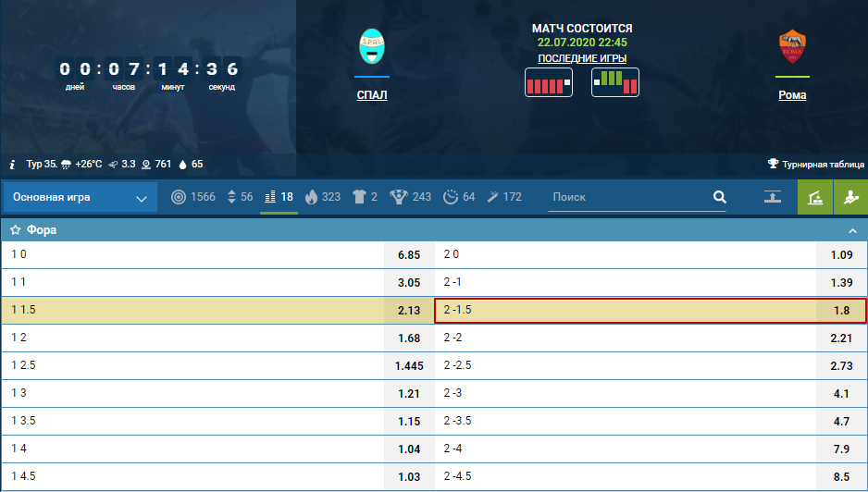868x492 pixels.
Task: Open the Основная игра dropdown
Action: pos(79,198)
